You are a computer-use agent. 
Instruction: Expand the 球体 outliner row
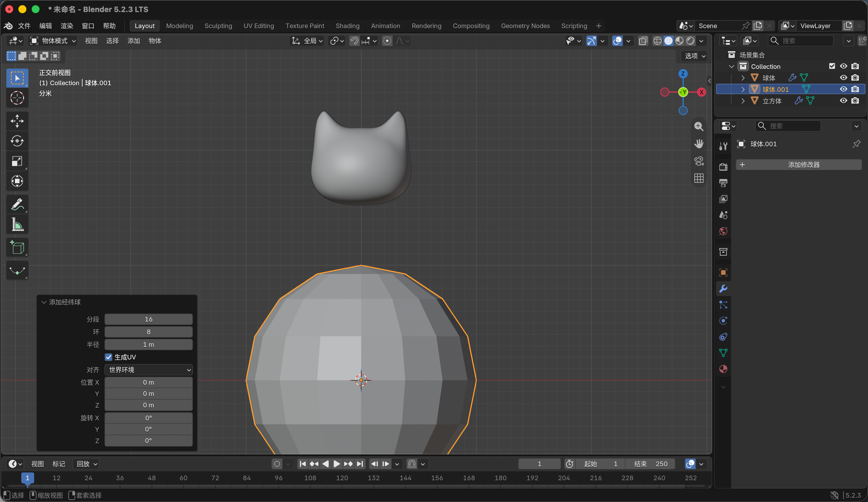(743, 78)
